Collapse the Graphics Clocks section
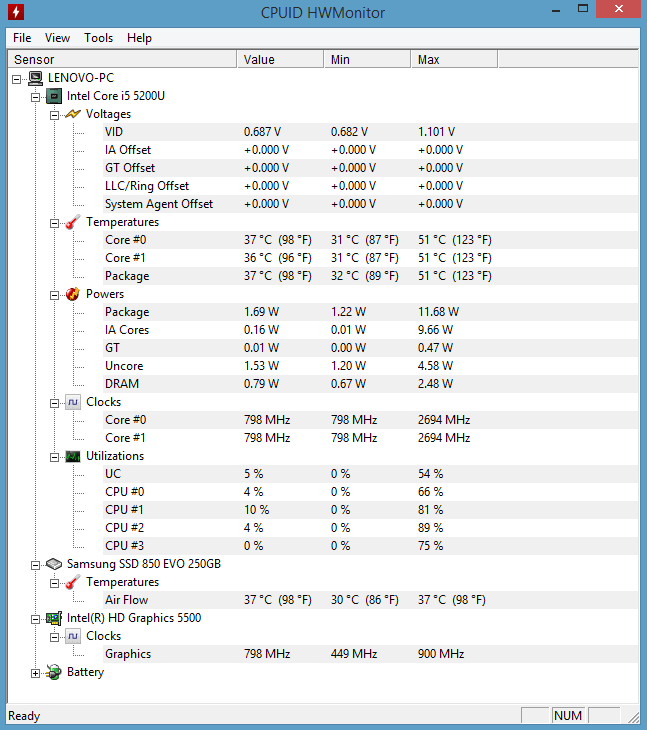 tap(54, 638)
